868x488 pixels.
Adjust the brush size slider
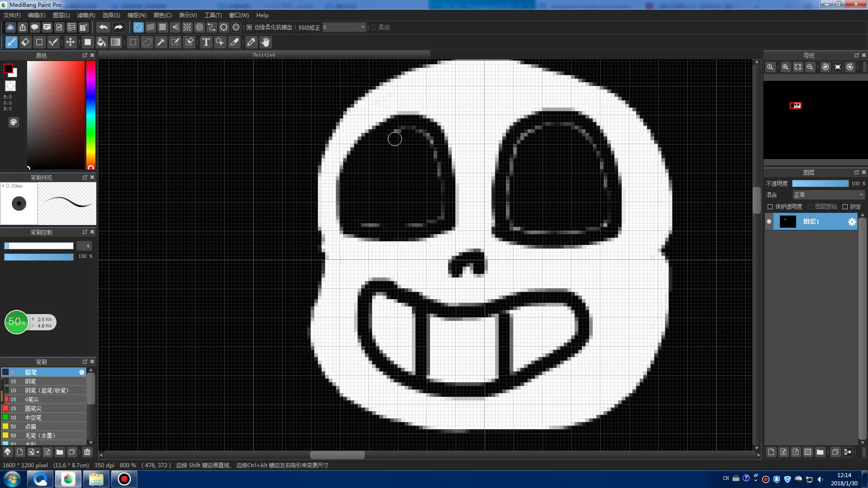pyautogui.click(x=39, y=246)
